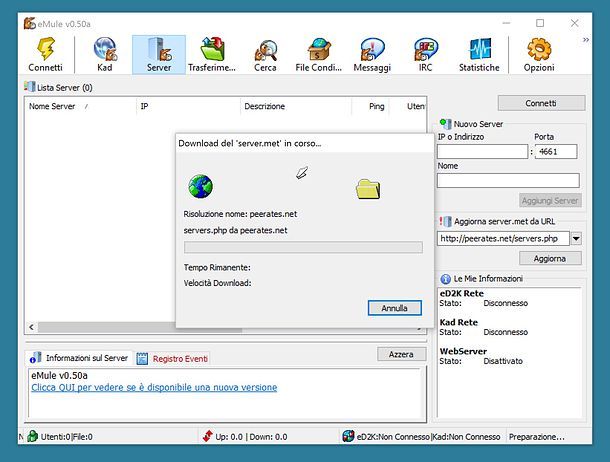
Task: Click the Up: 0.0 | Down: 0.0 text
Action: click(251, 437)
